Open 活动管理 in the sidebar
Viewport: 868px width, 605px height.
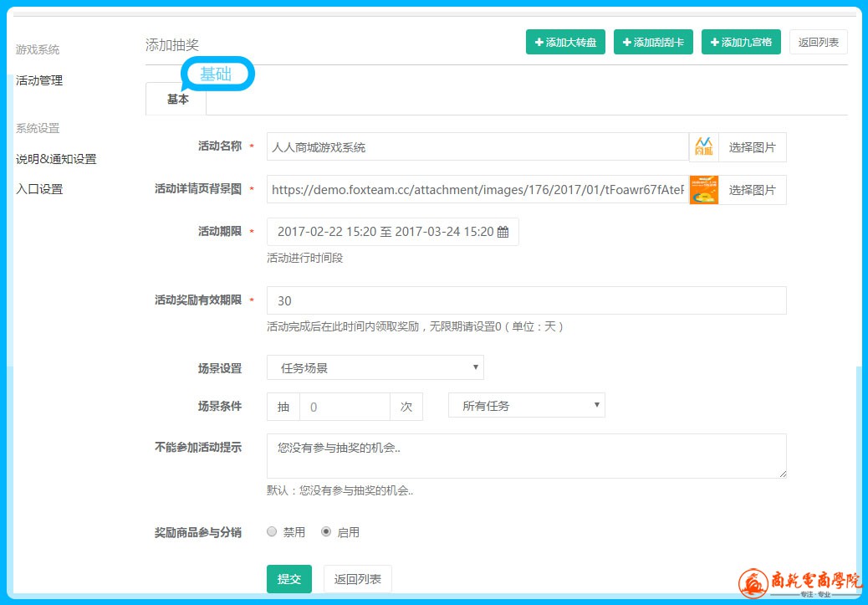click(x=39, y=80)
